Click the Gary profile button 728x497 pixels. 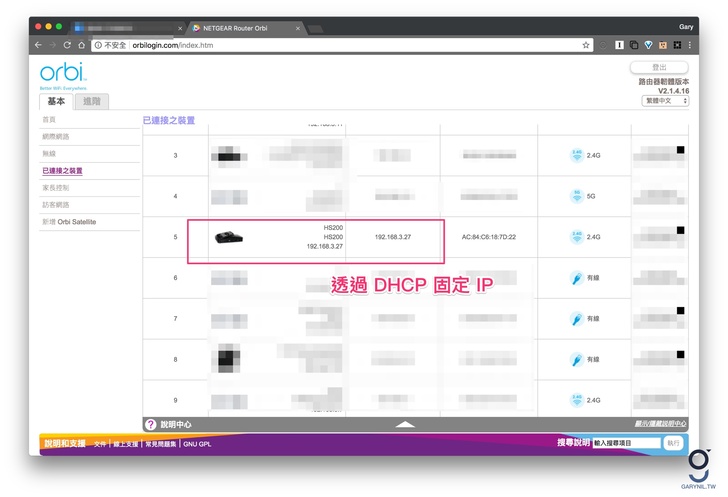point(686,27)
